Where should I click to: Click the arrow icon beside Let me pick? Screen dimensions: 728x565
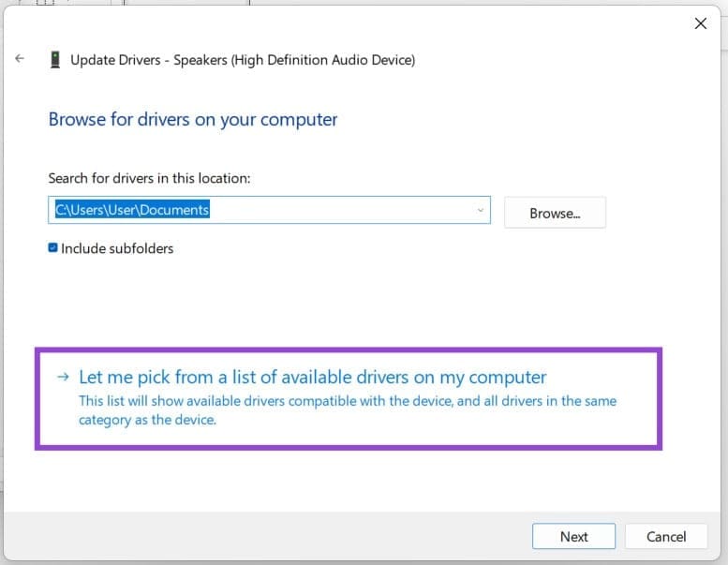pyautogui.click(x=63, y=377)
